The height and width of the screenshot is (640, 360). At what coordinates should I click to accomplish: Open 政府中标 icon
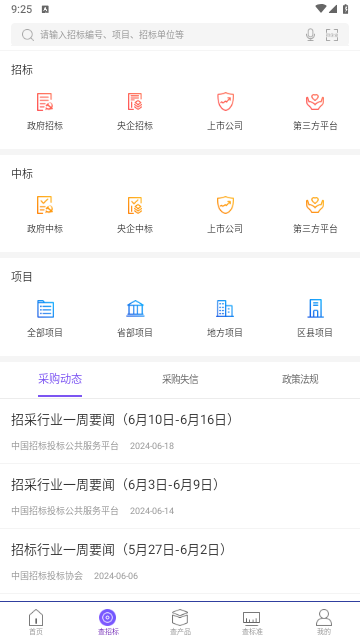click(x=45, y=205)
